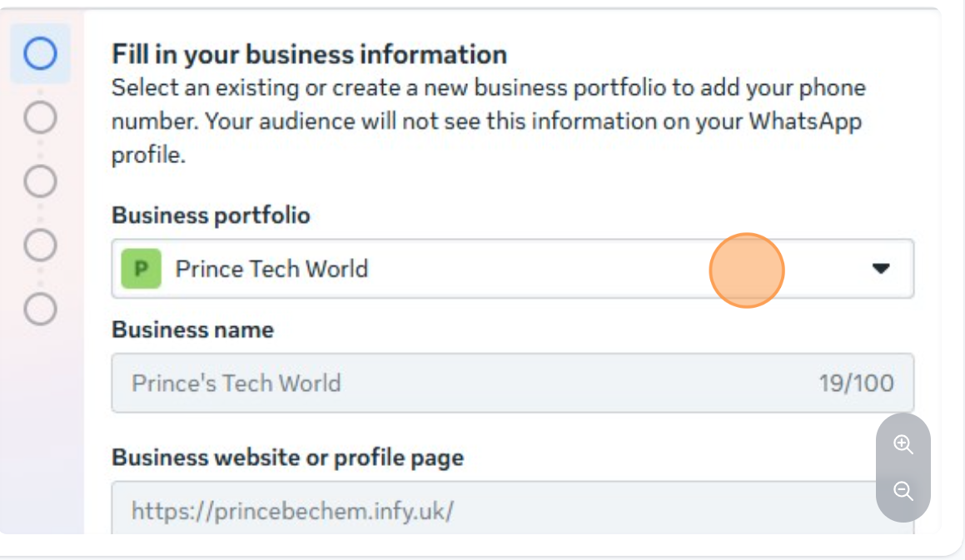Screen dimensions: 965x560
Task: Click the zoom in magnifier icon
Action: point(903,444)
